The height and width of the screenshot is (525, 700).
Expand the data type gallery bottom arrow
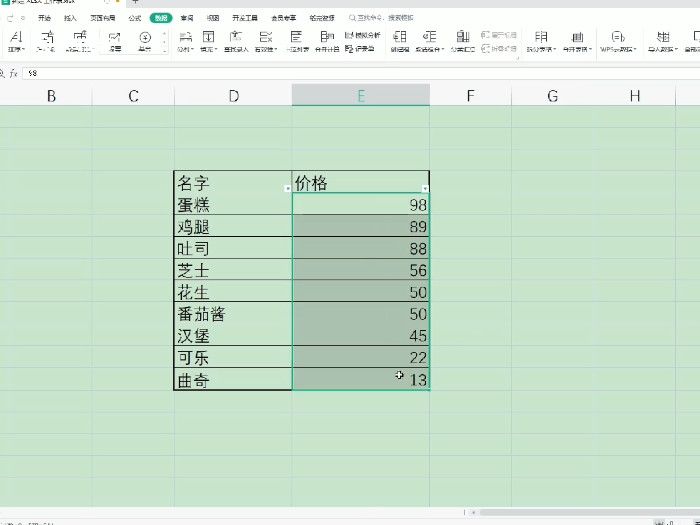164,51
